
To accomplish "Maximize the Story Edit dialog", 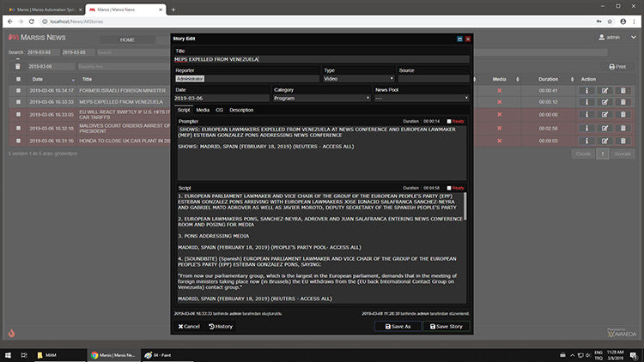I will [459, 39].
